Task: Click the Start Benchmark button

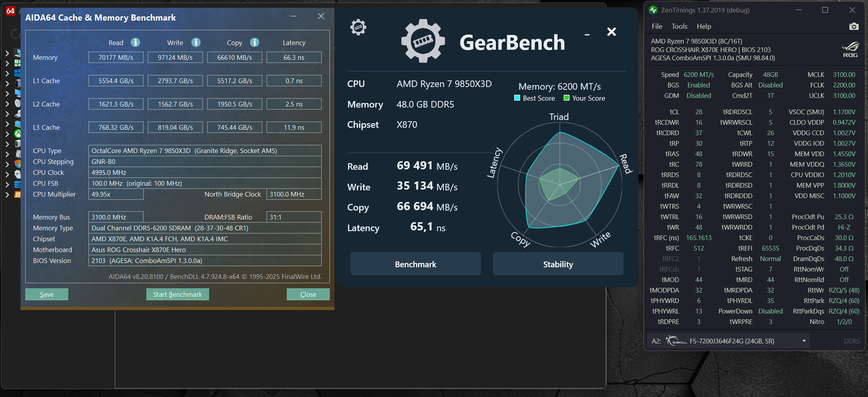Action: coord(178,294)
